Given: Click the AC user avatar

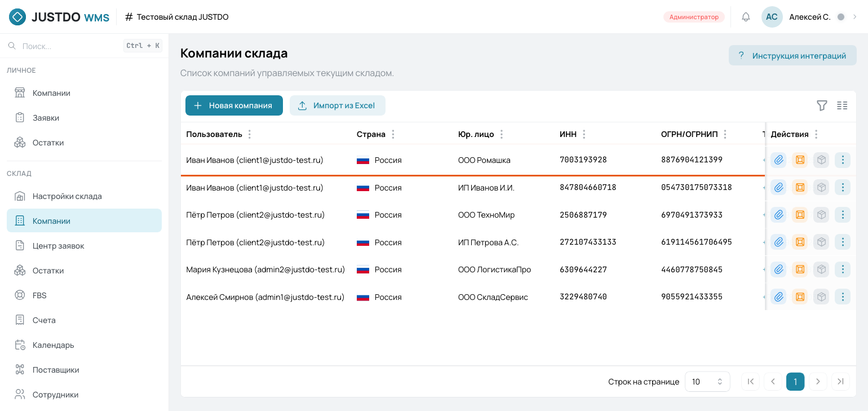Looking at the screenshot, I should [772, 17].
